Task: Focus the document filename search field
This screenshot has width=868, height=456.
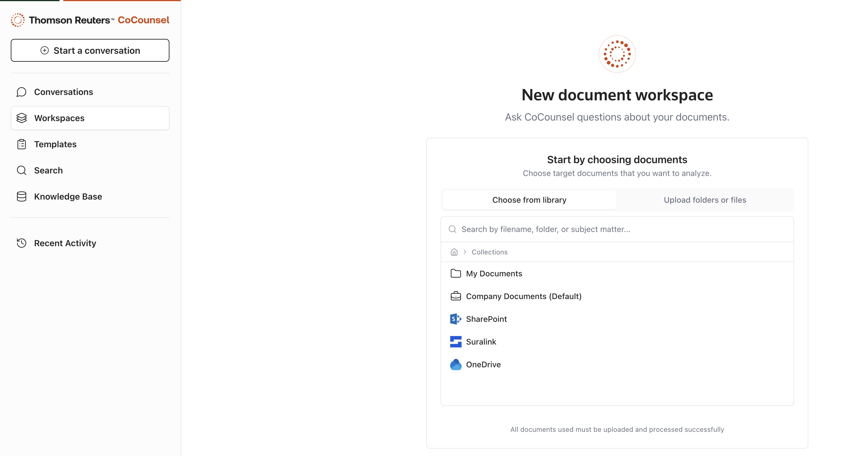Action: pyautogui.click(x=623, y=229)
